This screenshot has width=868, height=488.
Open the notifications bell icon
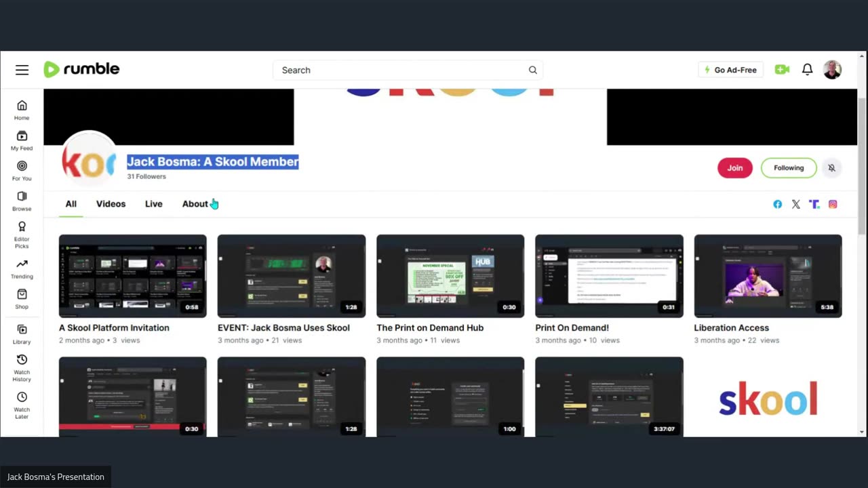(x=807, y=69)
